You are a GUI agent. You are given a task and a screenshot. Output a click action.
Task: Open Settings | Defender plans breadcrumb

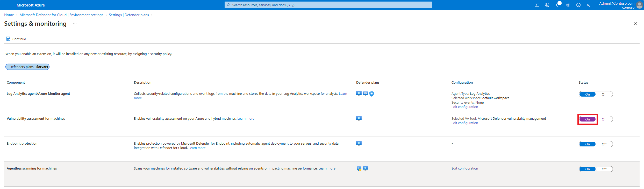pyautogui.click(x=129, y=15)
